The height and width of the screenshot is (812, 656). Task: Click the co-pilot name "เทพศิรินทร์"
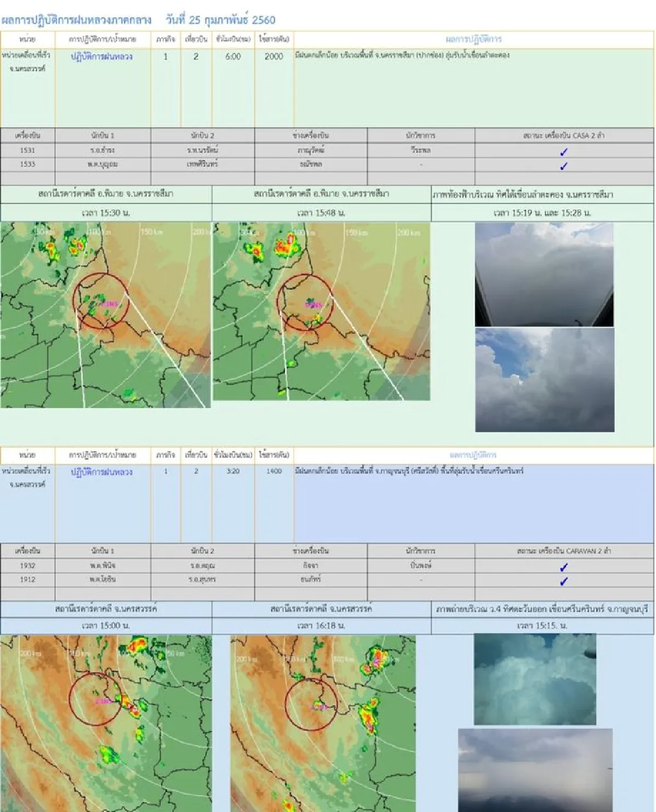[x=202, y=164]
